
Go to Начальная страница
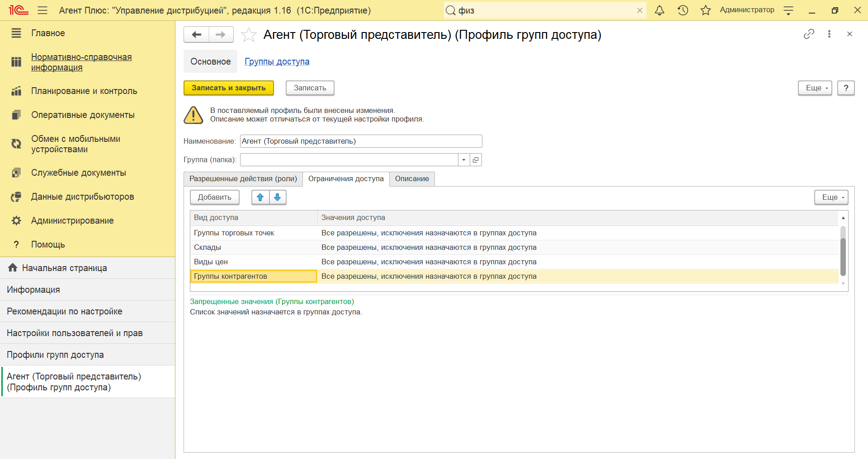coord(87,268)
